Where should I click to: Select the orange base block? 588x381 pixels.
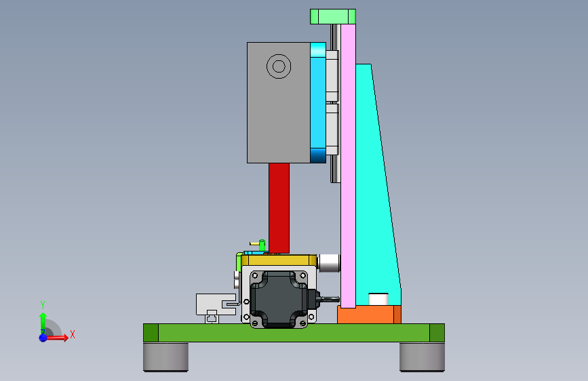[x=369, y=315]
